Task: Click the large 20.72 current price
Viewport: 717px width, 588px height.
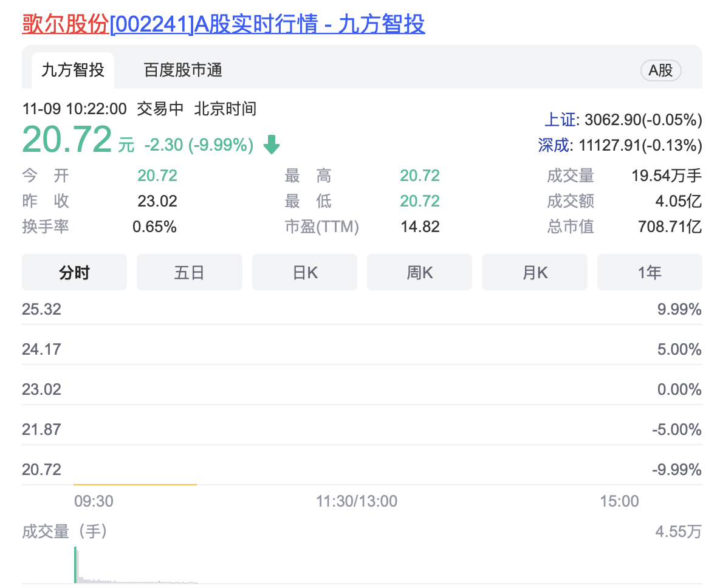Action: pyautogui.click(x=67, y=139)
